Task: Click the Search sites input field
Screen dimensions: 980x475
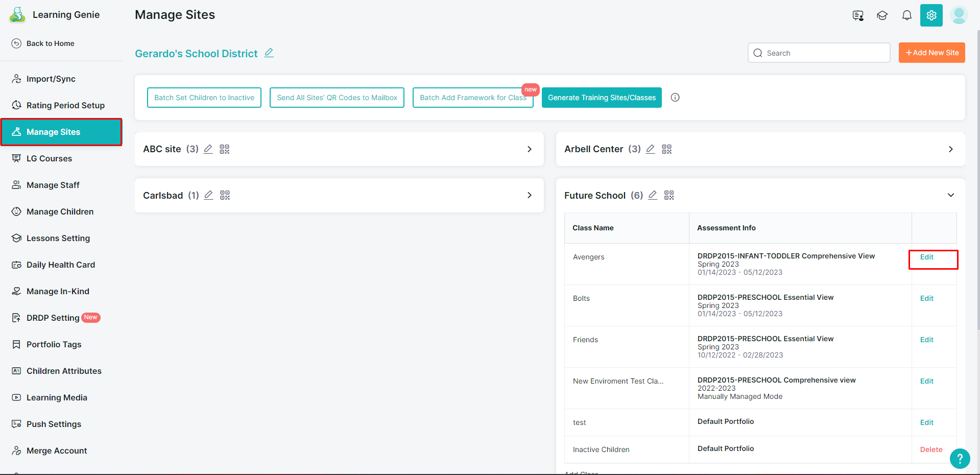Action: tap(819, 53)
